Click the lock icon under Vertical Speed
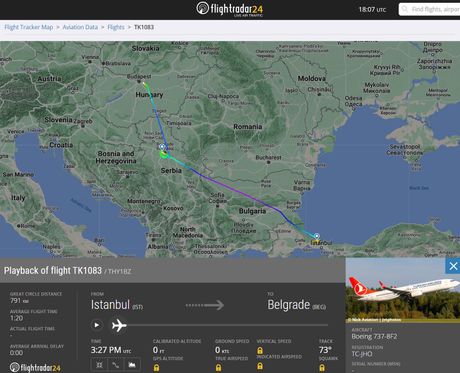The height and width of the screenshot is (373, 460). click(x=260, y=350)
